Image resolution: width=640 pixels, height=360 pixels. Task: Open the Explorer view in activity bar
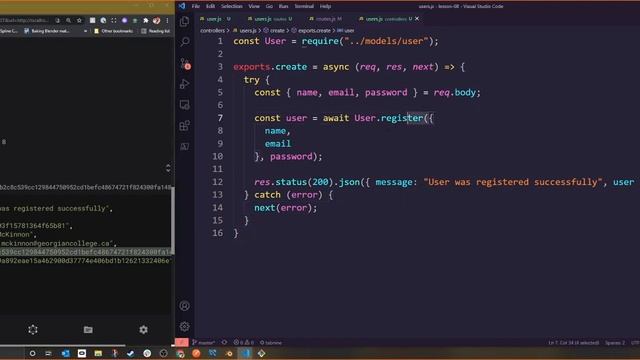(x=184, y=22)
